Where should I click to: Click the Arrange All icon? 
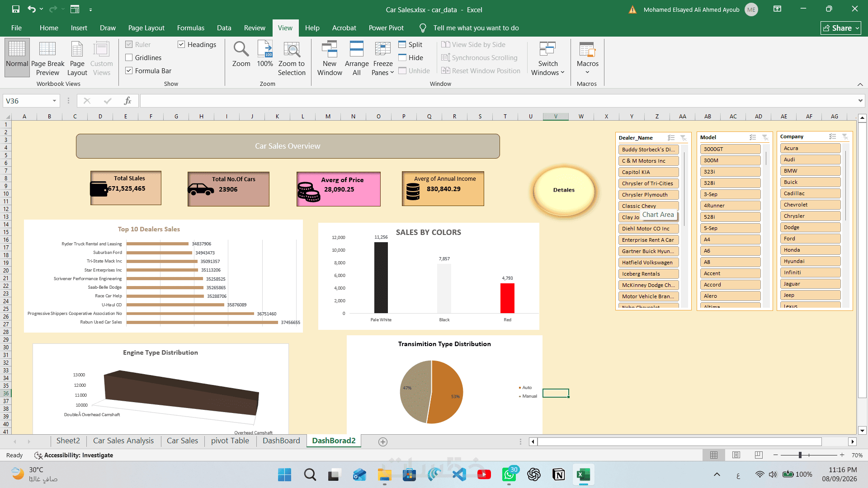(356, 59)
